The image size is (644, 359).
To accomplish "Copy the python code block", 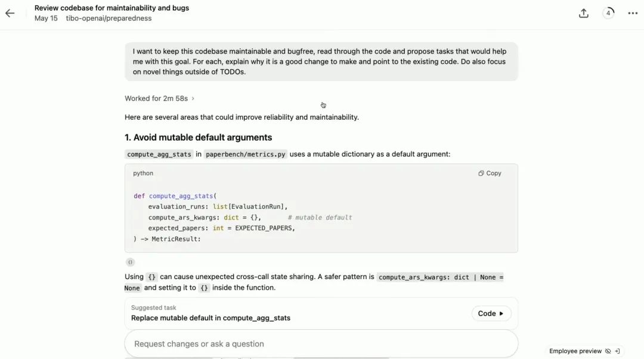I will [490, 174].
